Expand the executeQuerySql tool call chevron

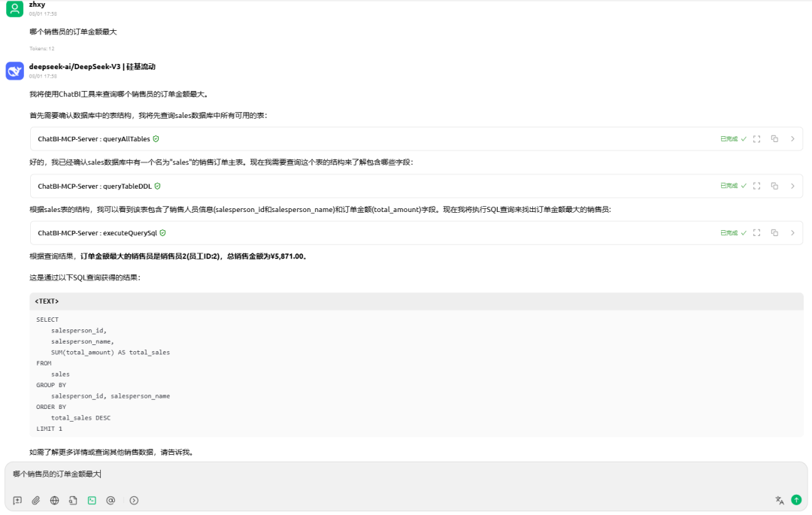[x=792, y=233]
